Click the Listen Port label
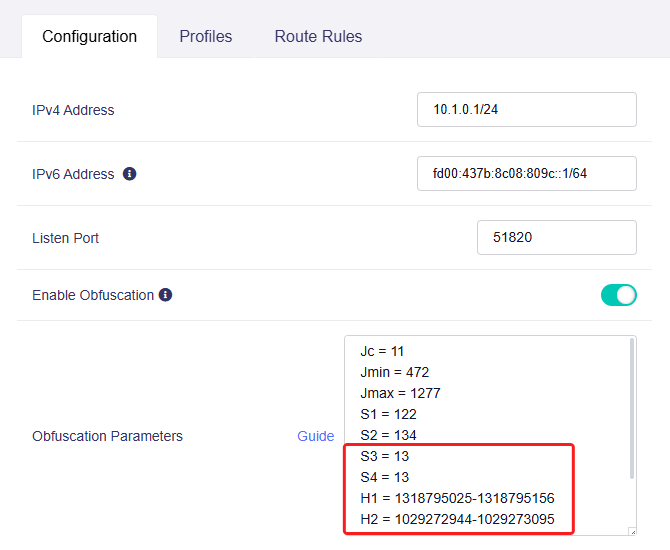Viewport: 670px width, 550px height. [65, 238]
